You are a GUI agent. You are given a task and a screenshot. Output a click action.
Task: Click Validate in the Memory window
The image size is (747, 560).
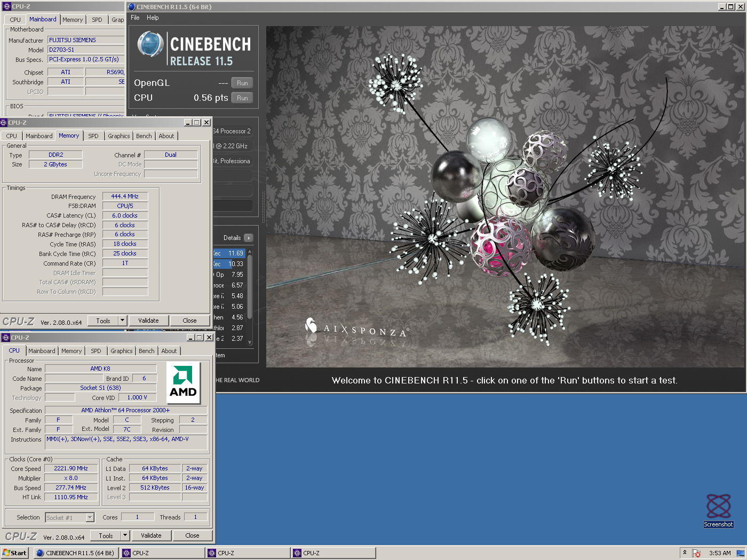[x=148, y=321]
